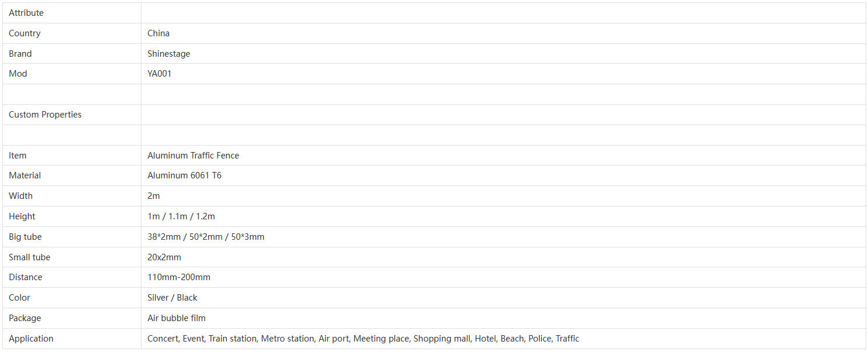This screenshot has width=868, height=355.
Task: Click the 38*2mm / 50*2mm / 50*3mm value
Action: click(206, 237)
